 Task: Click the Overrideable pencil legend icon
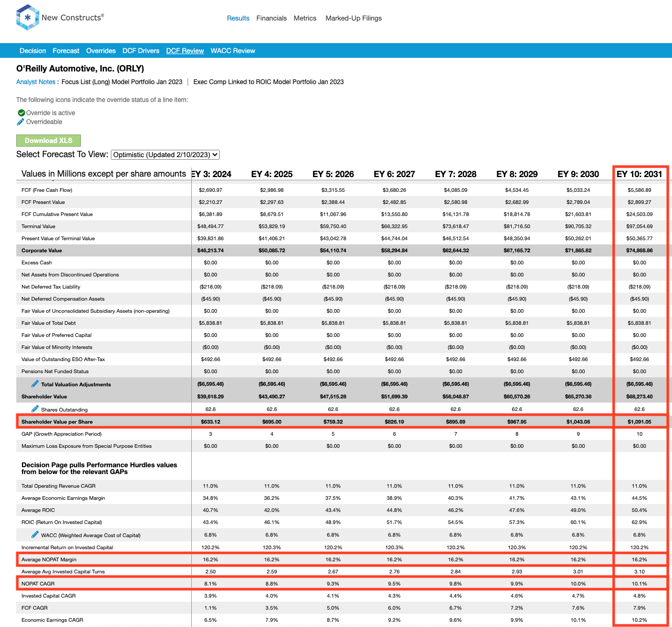[x=20, y=122]
